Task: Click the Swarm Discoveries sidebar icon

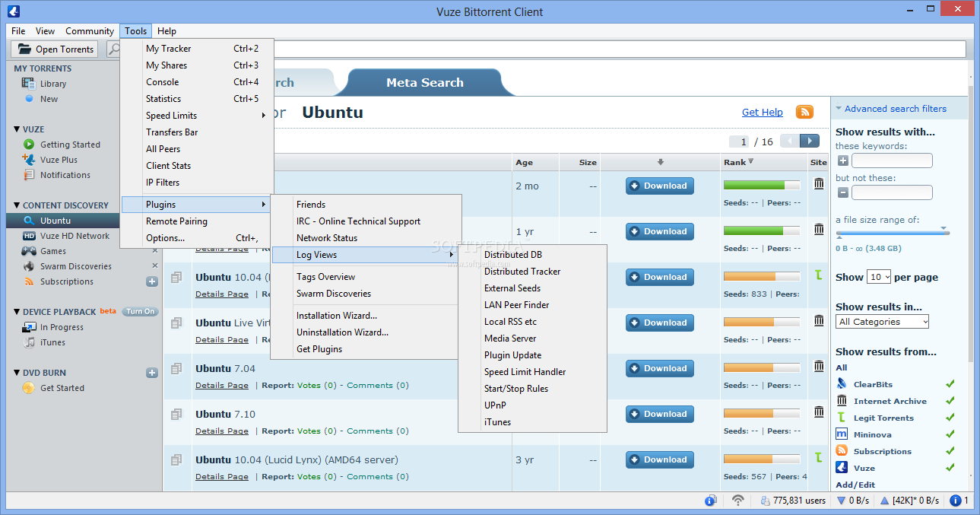Action: point(29,266)
